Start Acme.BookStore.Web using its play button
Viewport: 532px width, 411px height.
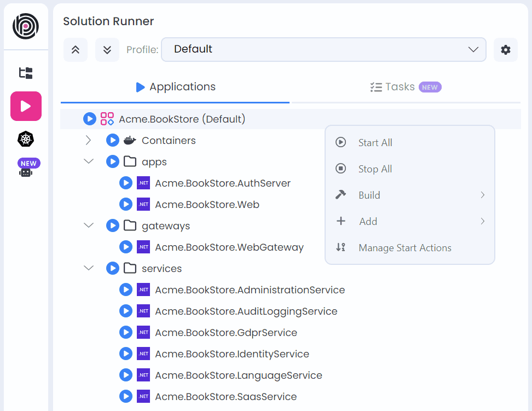coord(125,204)
